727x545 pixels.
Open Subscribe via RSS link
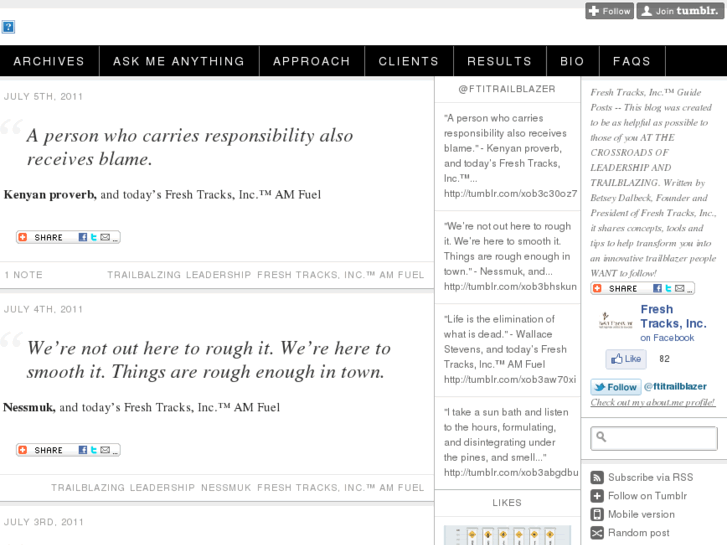tap(650, 477)
